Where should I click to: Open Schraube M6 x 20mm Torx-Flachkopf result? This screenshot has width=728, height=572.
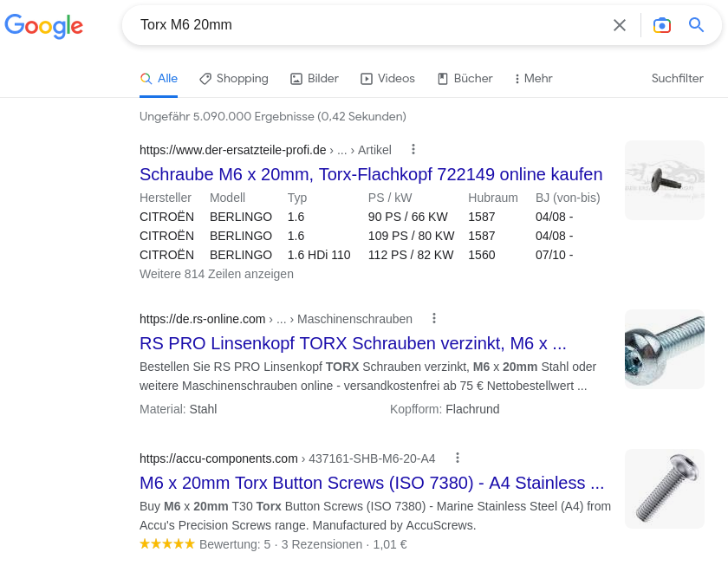tap(371, 174)
